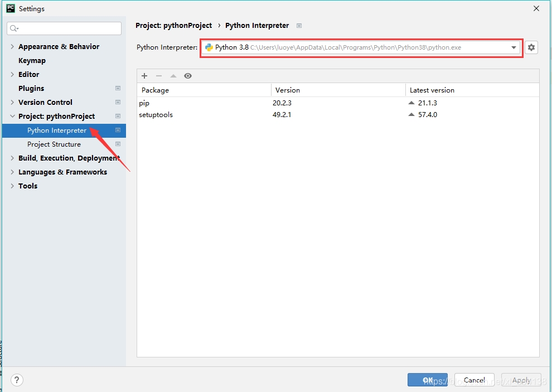Image resolution: width=552 pixels, height=392 pixels.
Task: Collapse the Project: pythonProject section
Action: point(12,116)
